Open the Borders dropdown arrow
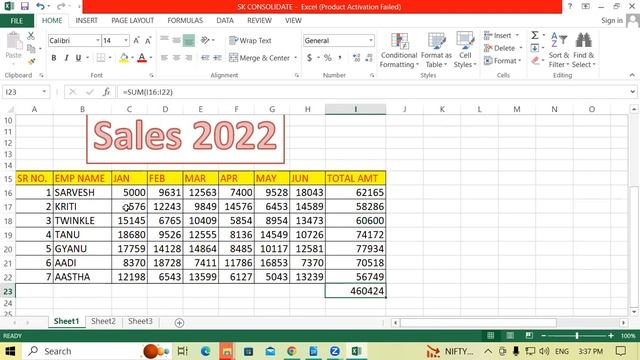Image resolution: width=640 pixels, height=360 pixels. [110, 58]
